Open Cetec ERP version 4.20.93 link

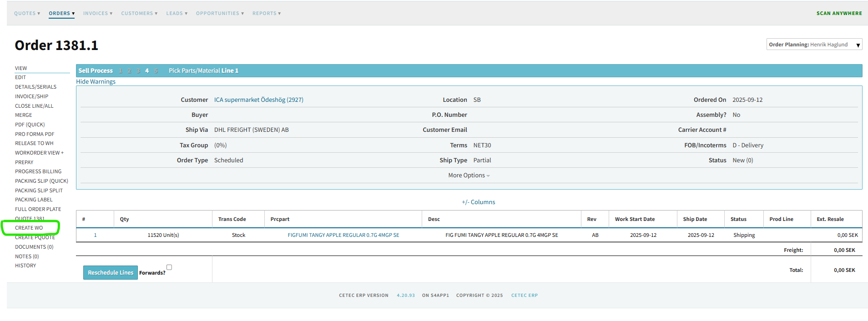(x=405, y=296)
